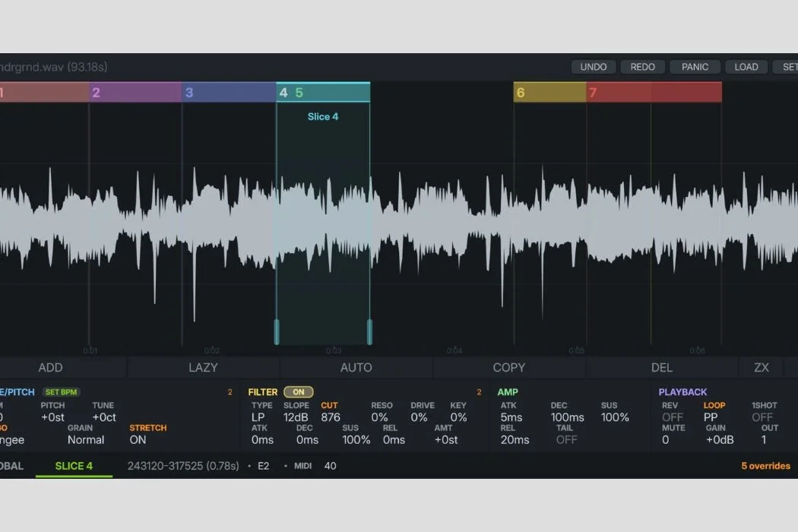Open the GRAIN Normal mode selector

coord(86,439)
